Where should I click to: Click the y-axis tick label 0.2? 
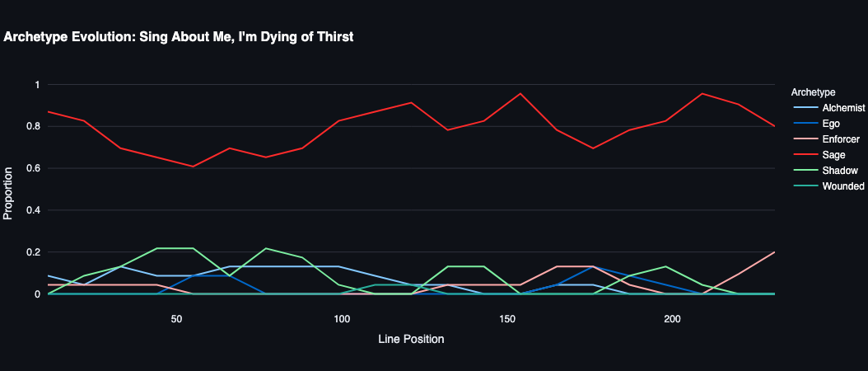tap(32, 252)
